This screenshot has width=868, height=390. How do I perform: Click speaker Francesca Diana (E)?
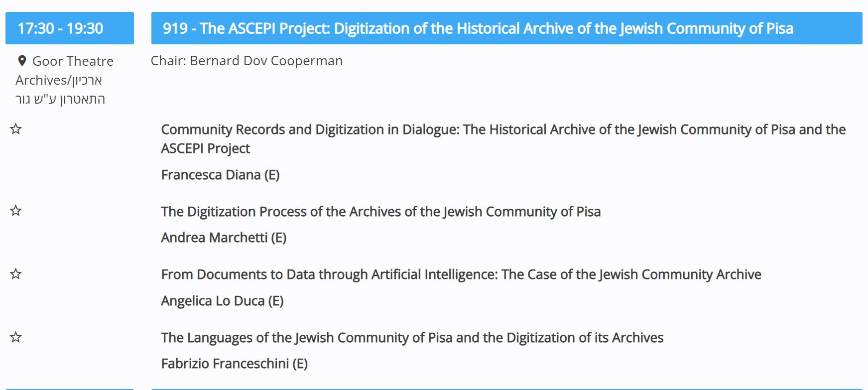point(220,175)
